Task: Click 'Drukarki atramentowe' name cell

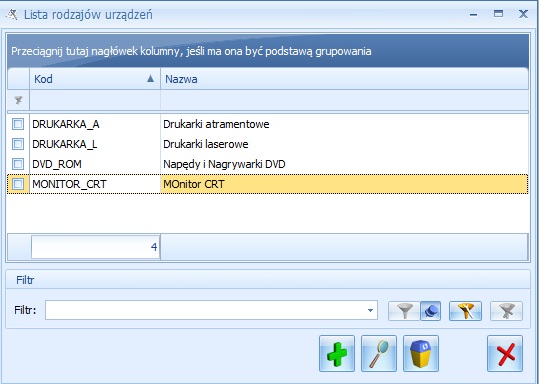Action: tap(344, 124)
